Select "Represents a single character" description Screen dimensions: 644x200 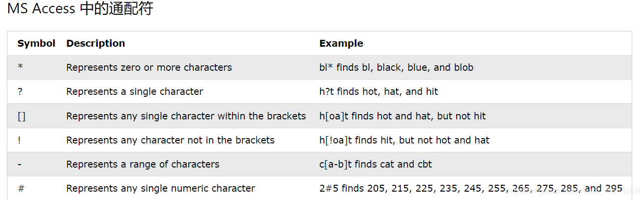pos(135,91)
